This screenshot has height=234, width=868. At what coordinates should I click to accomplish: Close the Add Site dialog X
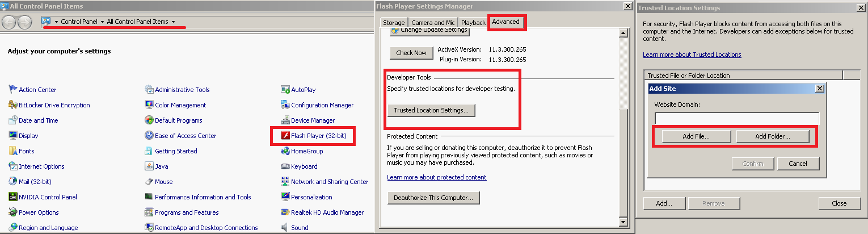pos(819,89)
